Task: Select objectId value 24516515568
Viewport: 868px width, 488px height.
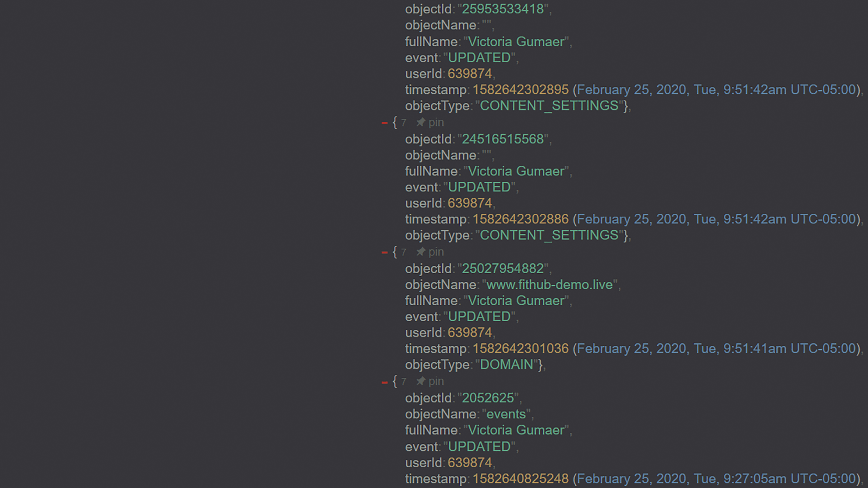Action: 503,139
